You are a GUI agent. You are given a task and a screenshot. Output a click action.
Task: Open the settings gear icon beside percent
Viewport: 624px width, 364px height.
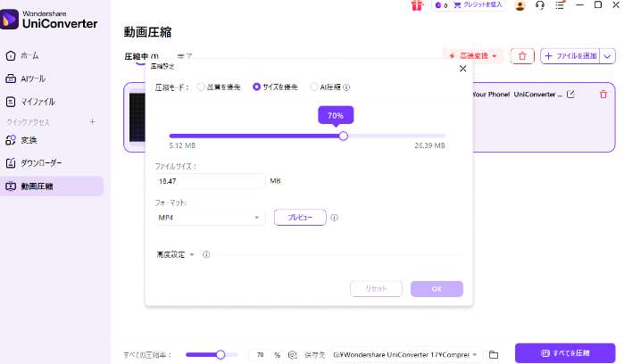[x=293, y=354]
